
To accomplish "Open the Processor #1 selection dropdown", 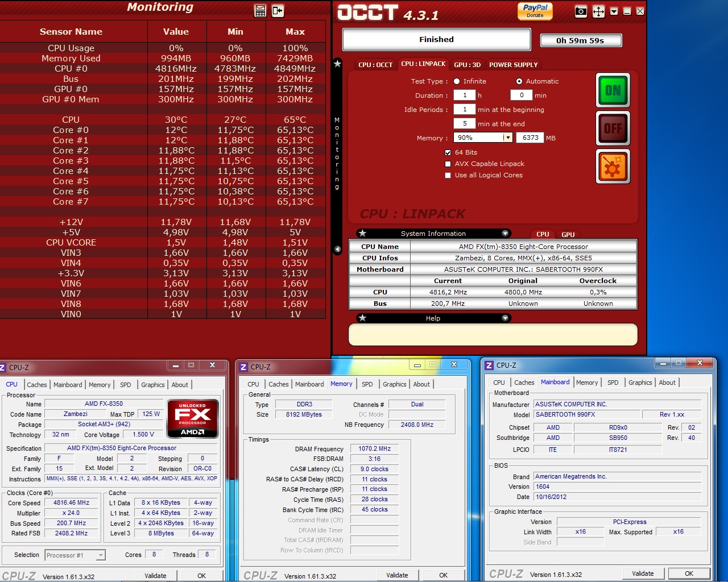I will [101, 555].
